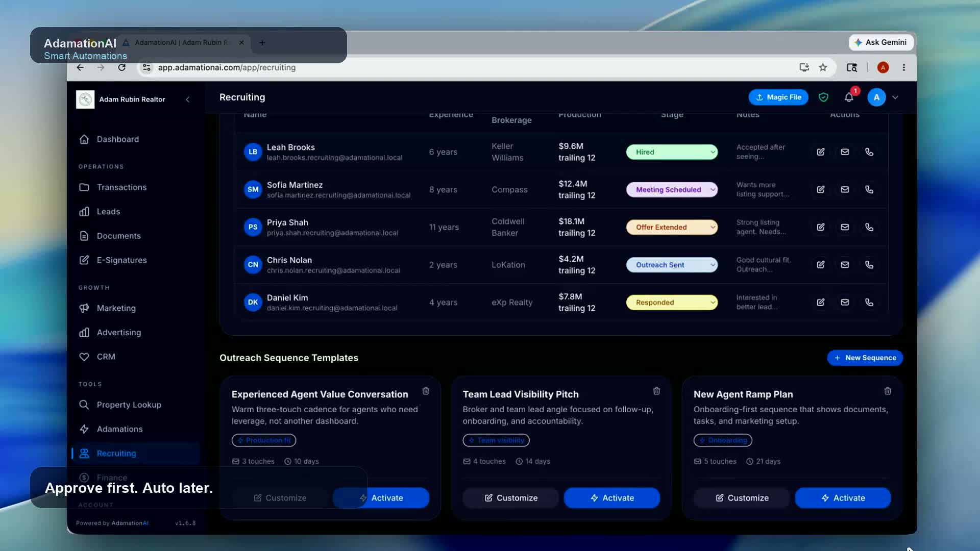Viewport: 980px width, 551px height.
Task: Activate Team Lead Visibility Pitch
Action: point(611,498)
